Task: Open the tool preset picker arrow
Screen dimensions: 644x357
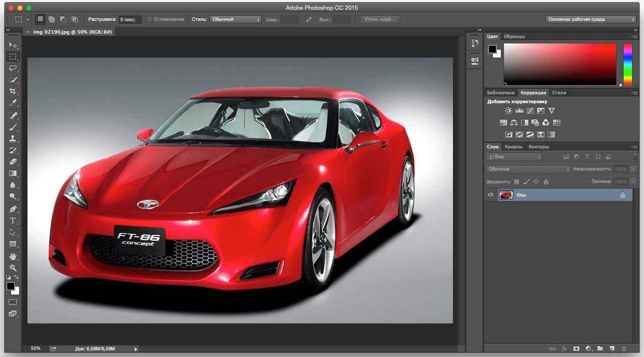Action: pyautogui.click(x=27, y=19)
